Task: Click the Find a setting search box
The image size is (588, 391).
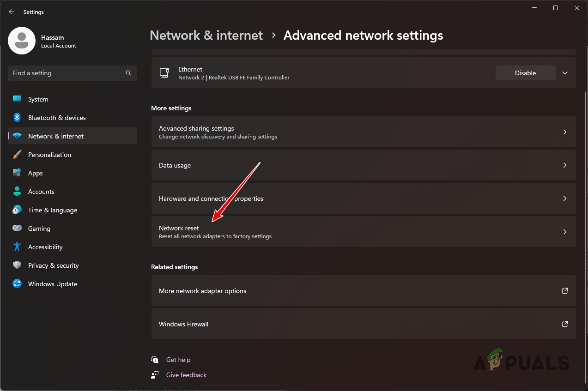Action: [72, 72]
